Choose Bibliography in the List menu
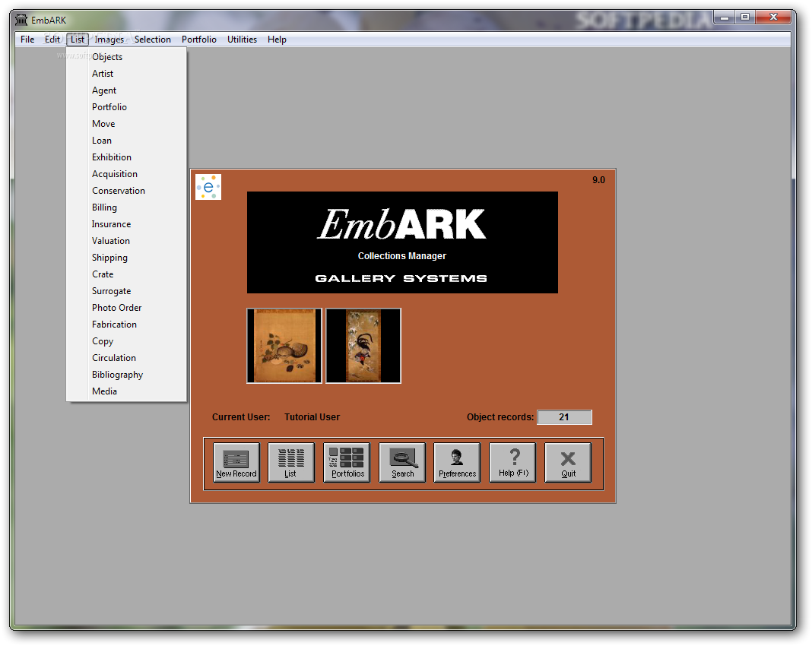The image size is (812, 646). [x=126, y=375]
